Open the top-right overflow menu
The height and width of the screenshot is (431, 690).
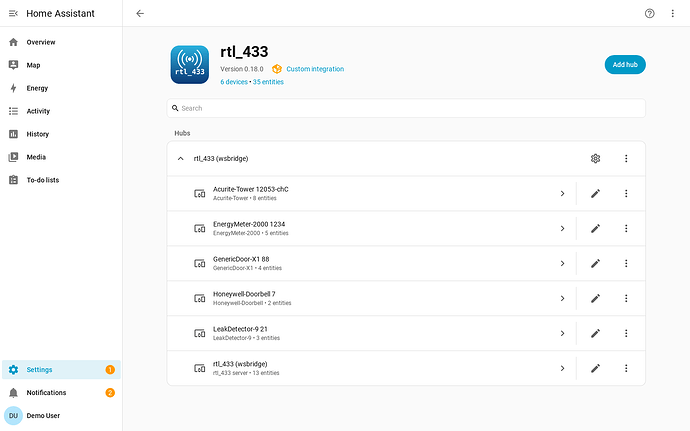(672, 14)
